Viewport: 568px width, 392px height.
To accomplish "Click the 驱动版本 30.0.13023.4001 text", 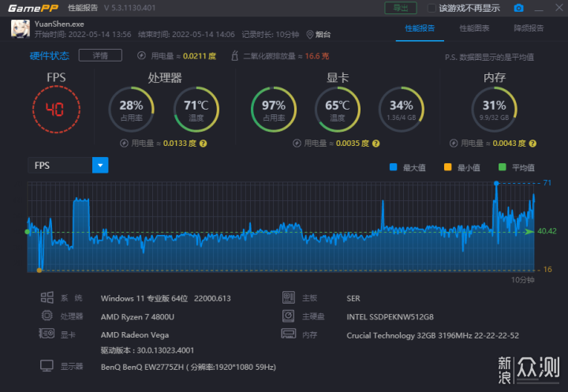I will (x=147, y=350).
